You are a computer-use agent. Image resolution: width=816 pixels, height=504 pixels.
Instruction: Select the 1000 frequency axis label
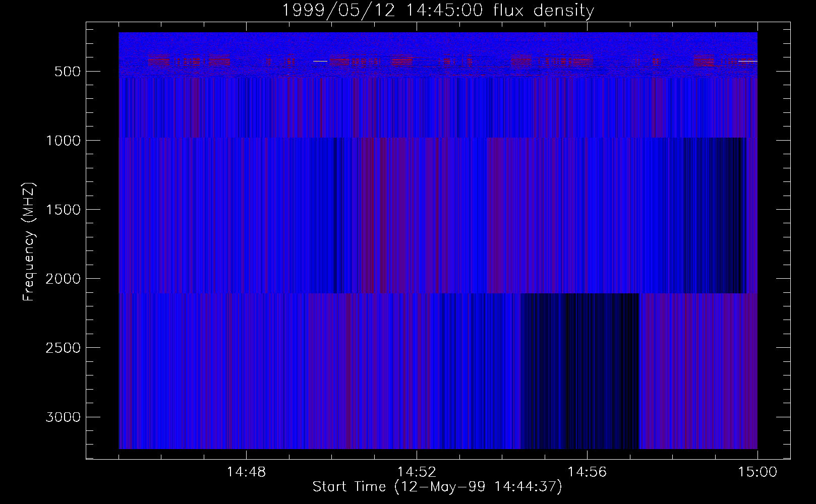(x=63, y=141)
